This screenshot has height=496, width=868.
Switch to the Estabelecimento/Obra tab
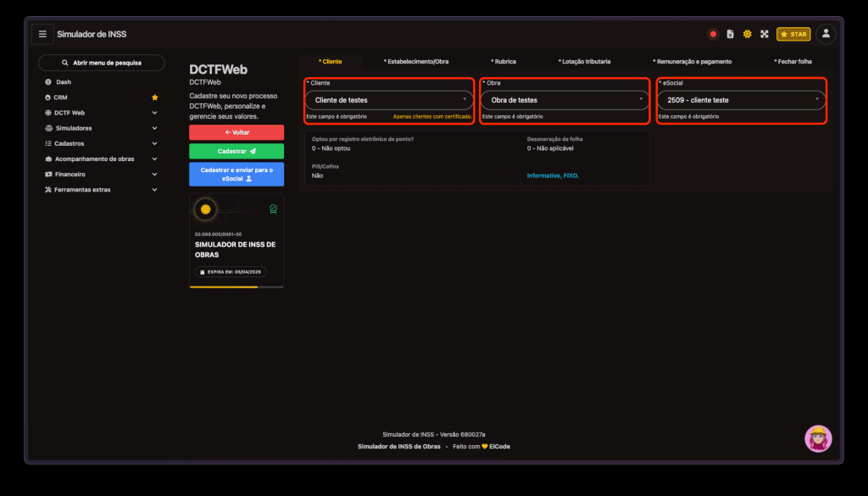point(416,61)
